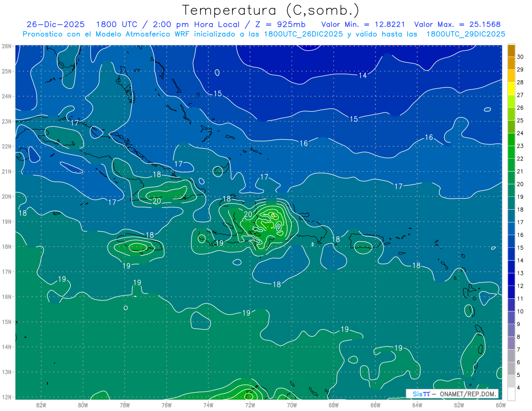Click the "20N" latitude label
Screen dimensions: 532x411
7,196
